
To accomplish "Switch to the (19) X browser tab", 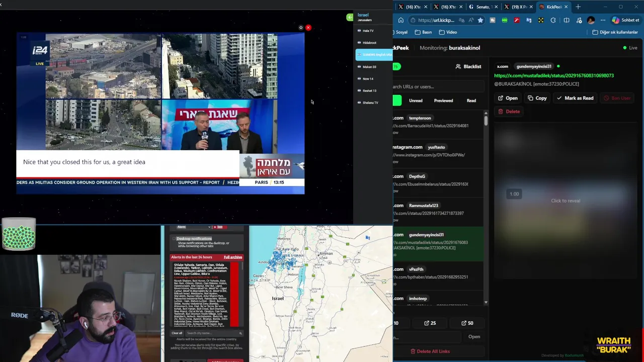I will (x=517, y=7).
